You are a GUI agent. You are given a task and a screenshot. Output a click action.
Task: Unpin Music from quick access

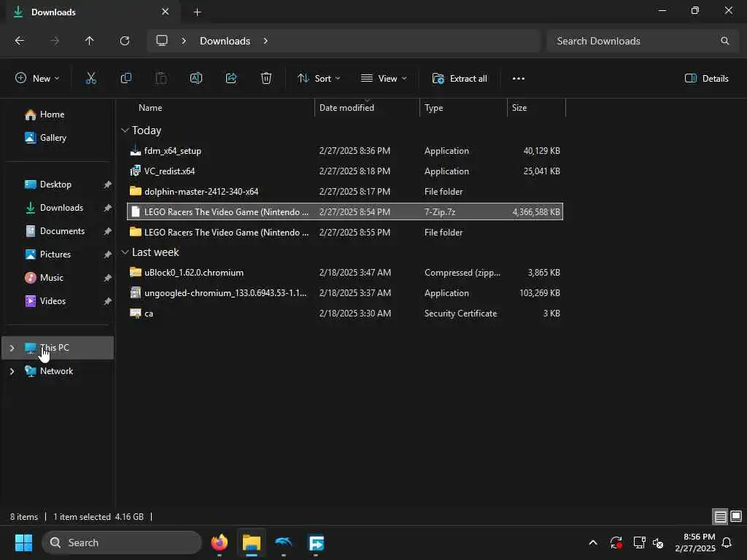click(x=108, y=278)
